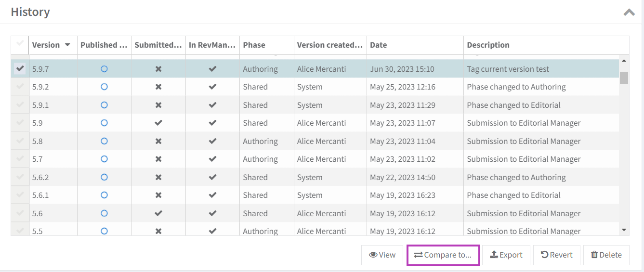
Task: Click the submitted X icon for version 5.6.1
Action: coord(158,195)
